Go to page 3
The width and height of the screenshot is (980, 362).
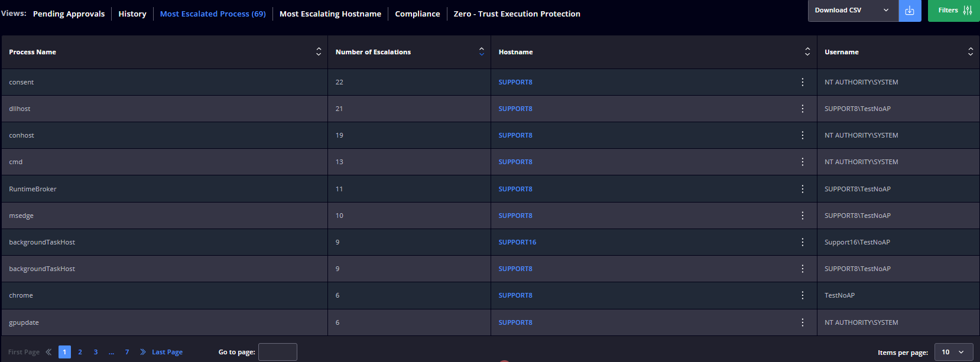click(x=96, y=352)
